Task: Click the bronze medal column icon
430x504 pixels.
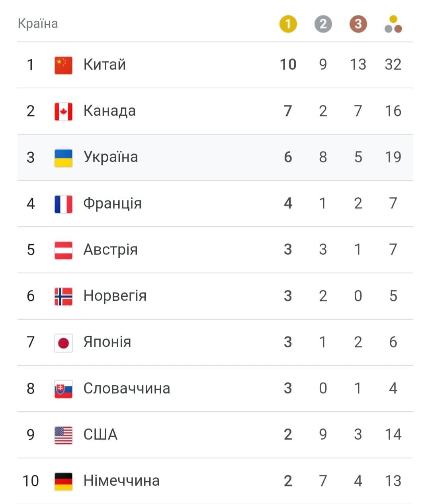Action: (x=358, y=24)
